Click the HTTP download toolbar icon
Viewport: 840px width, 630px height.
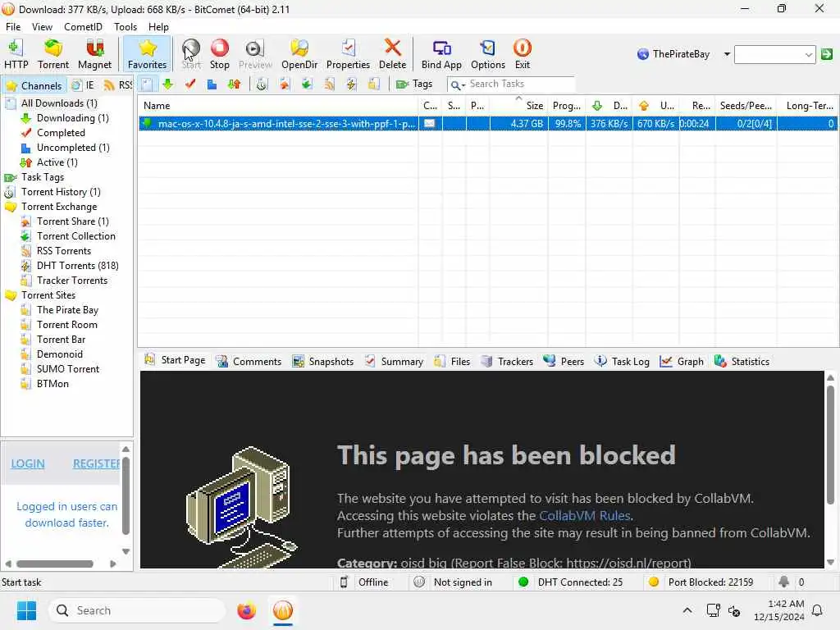[x=16, y=54]
